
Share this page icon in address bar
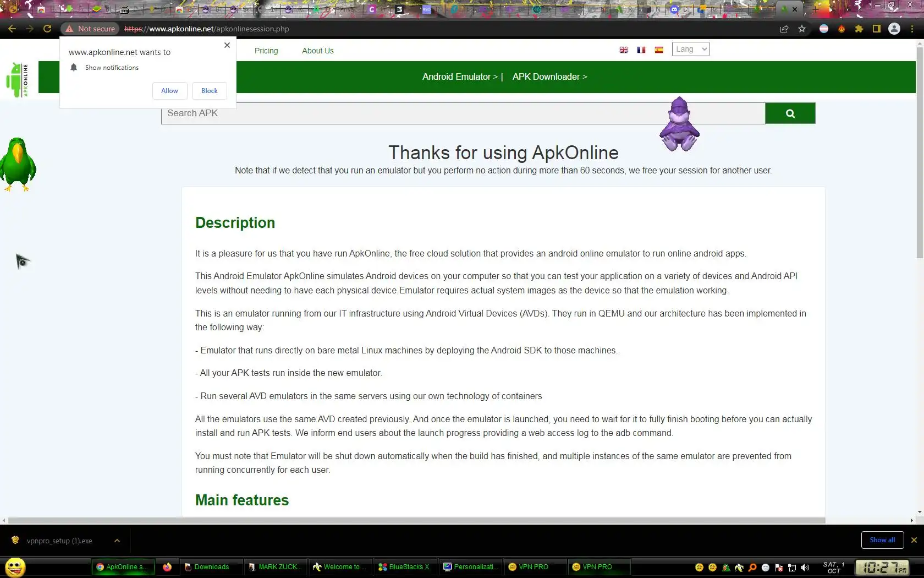[784, 29]
